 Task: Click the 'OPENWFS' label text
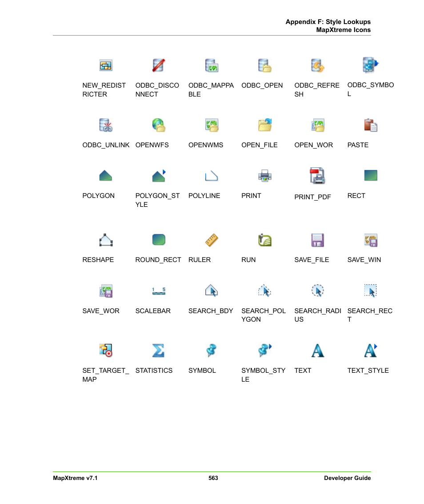pyautogui.click(x=152, y=145)
